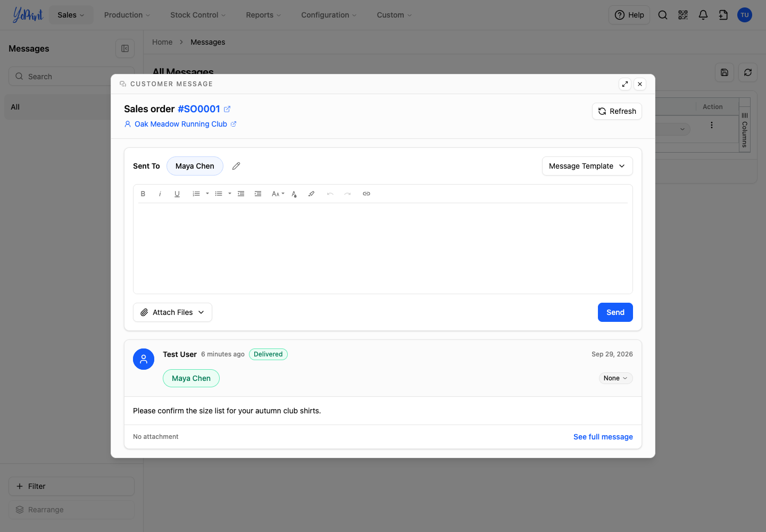Open the text color picker
The height and width of the screenshot is (532, 766).
294,194
